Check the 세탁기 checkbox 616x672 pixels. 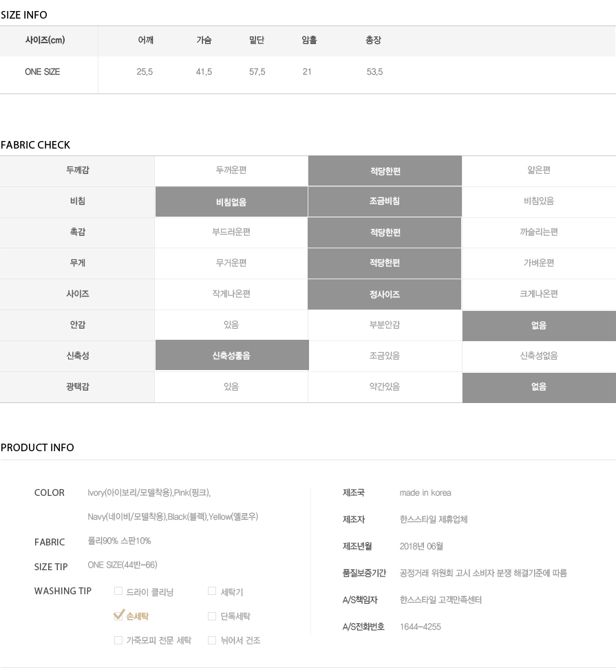coord(212,592)
